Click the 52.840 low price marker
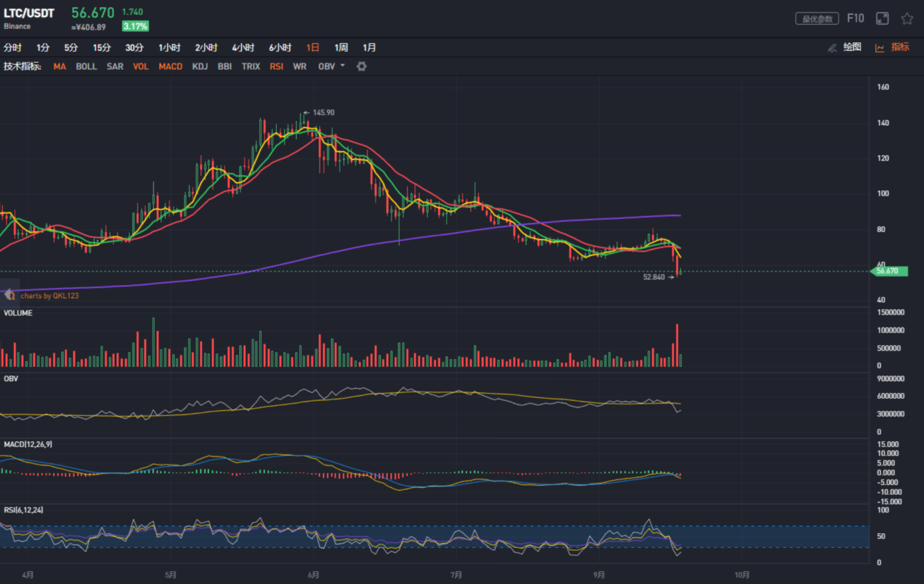This screenshot has width=924, height=584. point(654,277)
